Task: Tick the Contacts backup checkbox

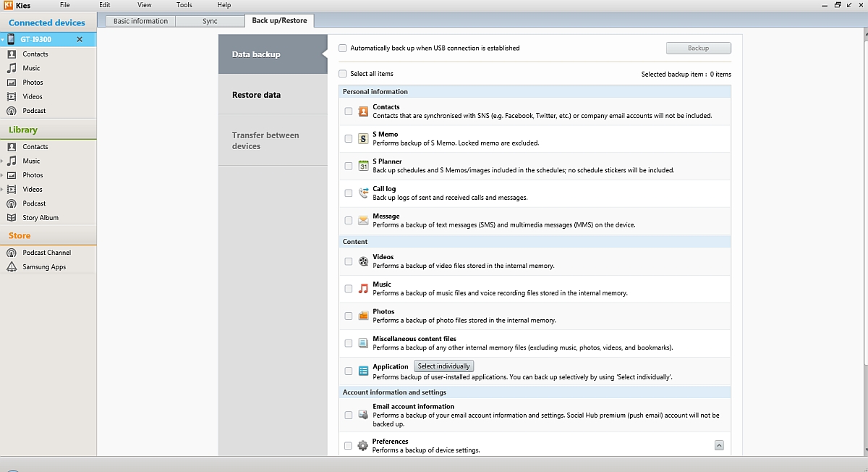Action: [349, 111]
